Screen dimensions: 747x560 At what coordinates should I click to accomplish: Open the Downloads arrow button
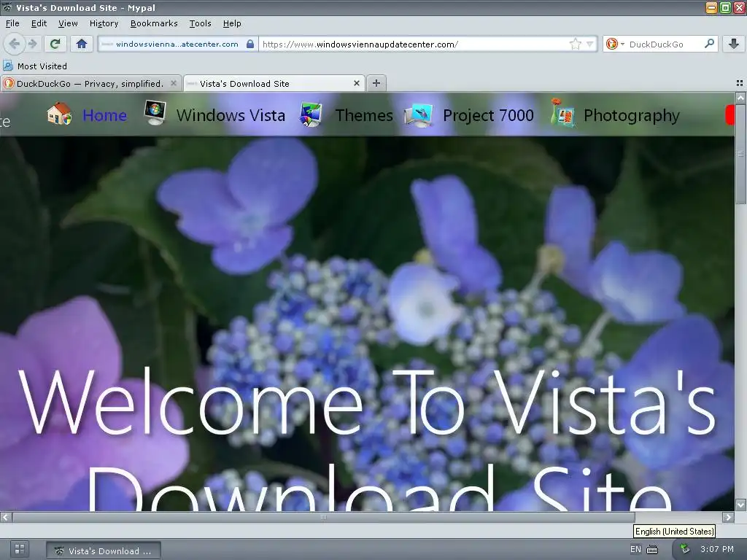point(734,44)
